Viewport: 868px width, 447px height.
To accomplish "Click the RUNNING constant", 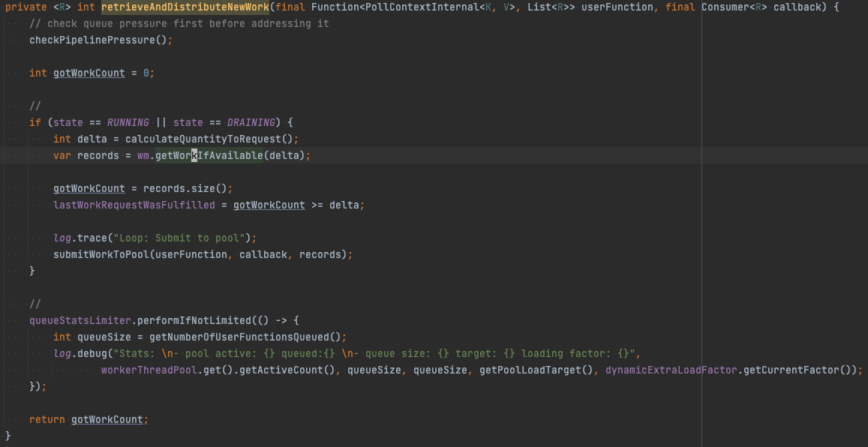I will (x=128, y=122).
